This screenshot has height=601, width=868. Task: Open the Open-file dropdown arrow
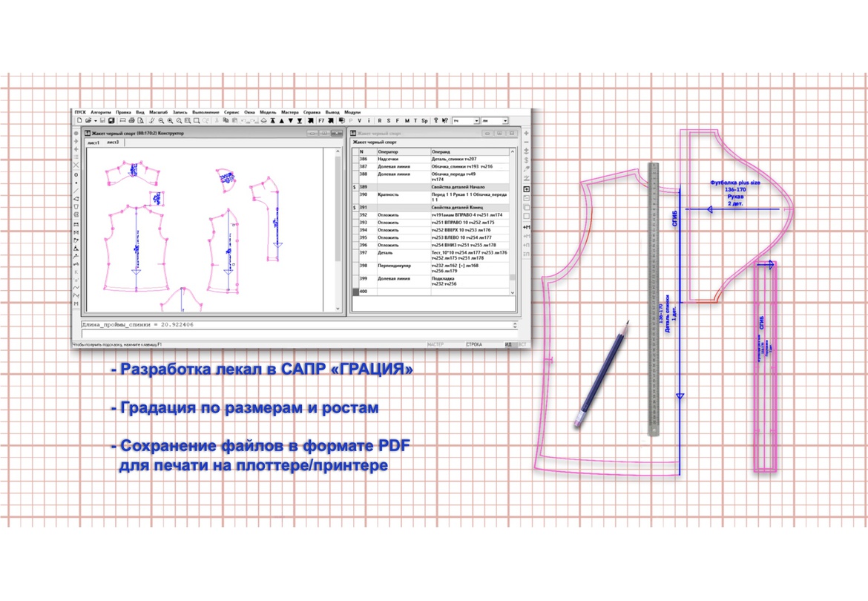94,120
